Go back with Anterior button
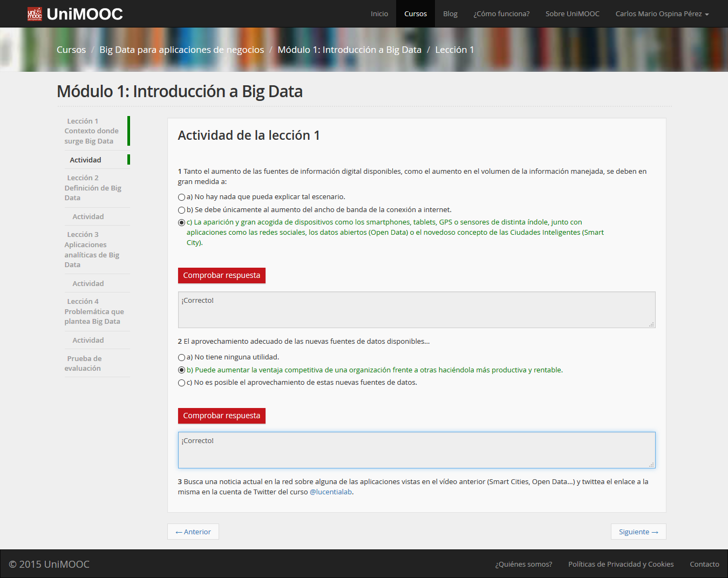 (x=193, y=532)
